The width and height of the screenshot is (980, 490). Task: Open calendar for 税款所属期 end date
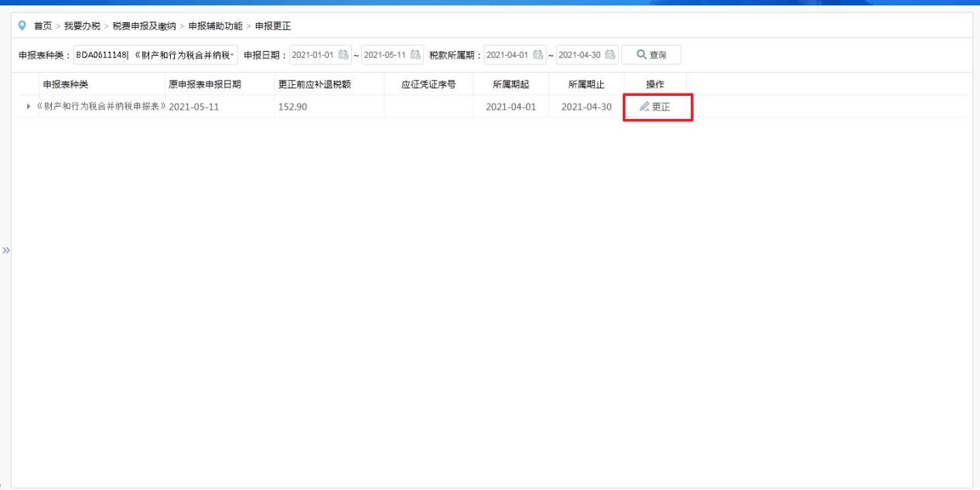[x=610, y=54]
